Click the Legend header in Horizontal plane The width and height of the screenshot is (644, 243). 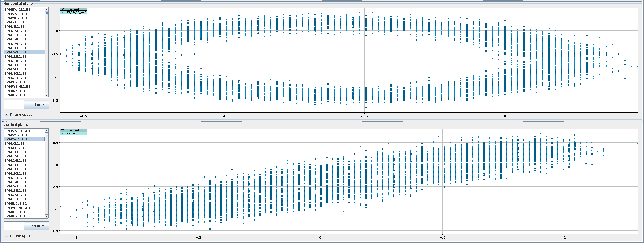click(73, 9)
